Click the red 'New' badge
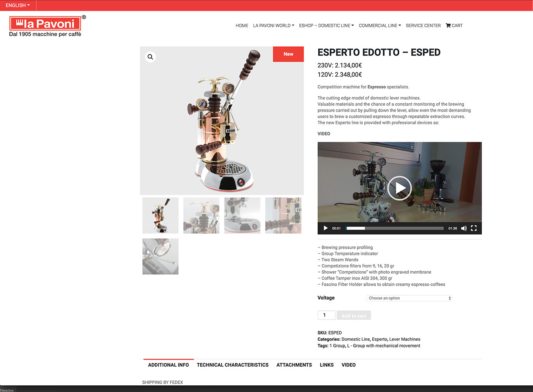 288,54
